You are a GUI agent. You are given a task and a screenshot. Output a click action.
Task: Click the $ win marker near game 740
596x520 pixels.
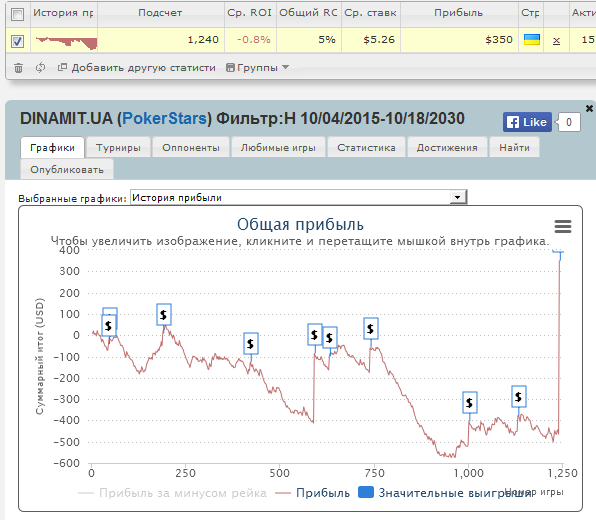coord(371,329)
